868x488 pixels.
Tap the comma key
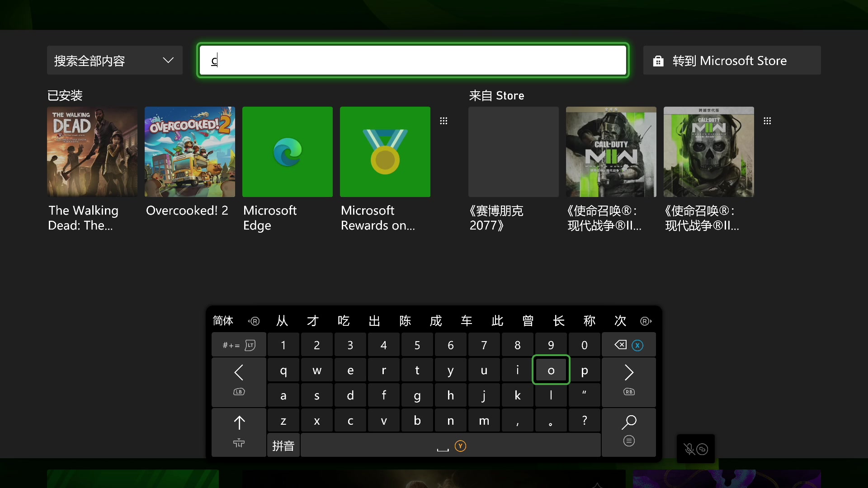[518, 421]
